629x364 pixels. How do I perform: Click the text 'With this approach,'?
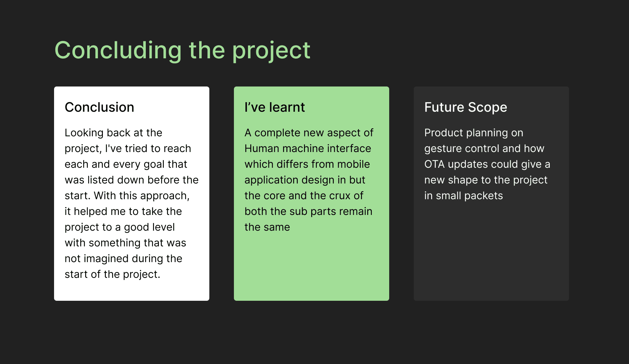[x=142, y=196]
